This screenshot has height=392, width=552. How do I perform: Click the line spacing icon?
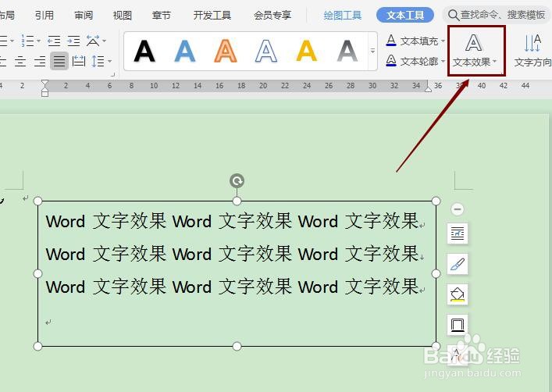pyautogui.click(x=98, y=61)
